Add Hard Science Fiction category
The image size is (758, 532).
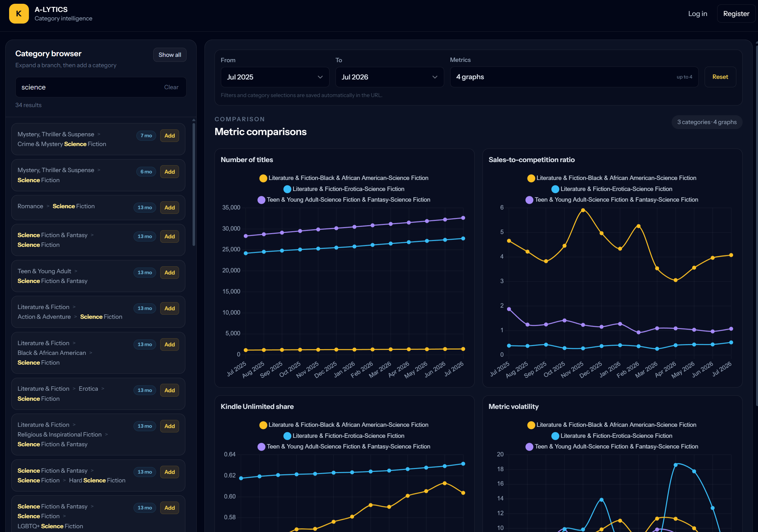170,472
